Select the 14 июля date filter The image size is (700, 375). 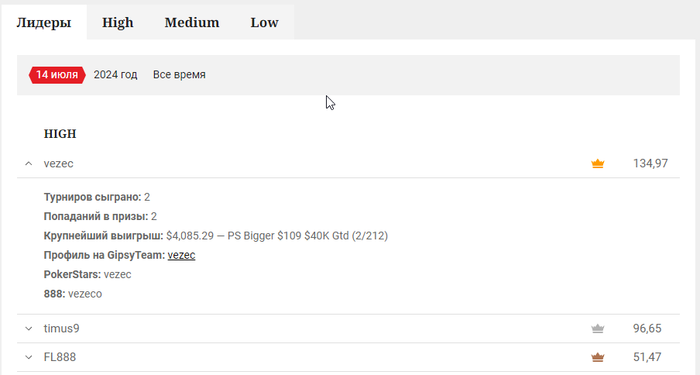pyautogui.click(x=57, y=75)
